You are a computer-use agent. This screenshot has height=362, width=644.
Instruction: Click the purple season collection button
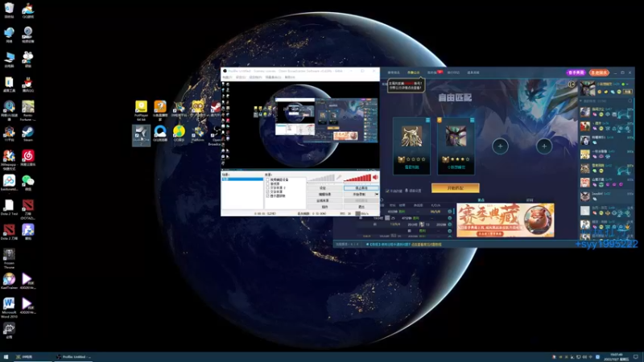576,72
